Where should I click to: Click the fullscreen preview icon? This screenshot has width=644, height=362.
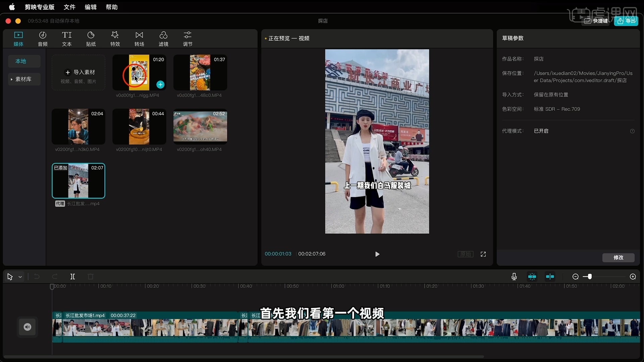[483, 254]
